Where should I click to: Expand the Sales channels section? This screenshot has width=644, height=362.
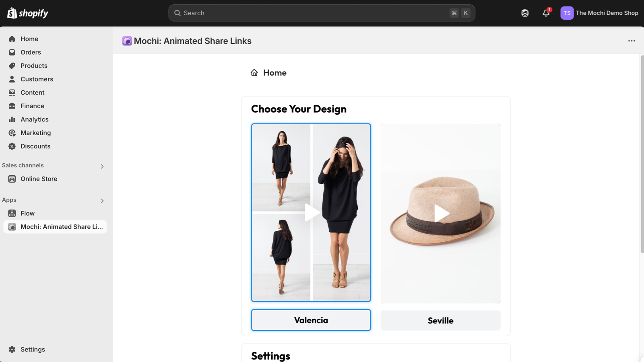(102, 166)
